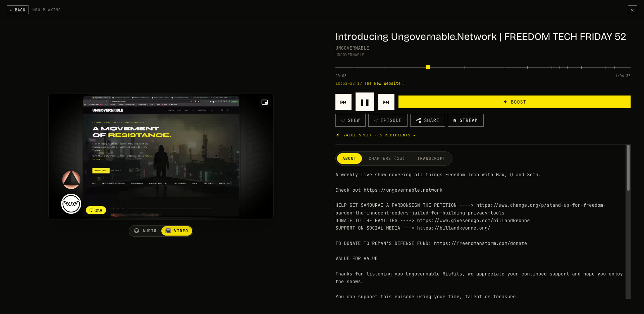Go back with the Back button
Viewport: 644px width, 314px height.
(17, 10)
